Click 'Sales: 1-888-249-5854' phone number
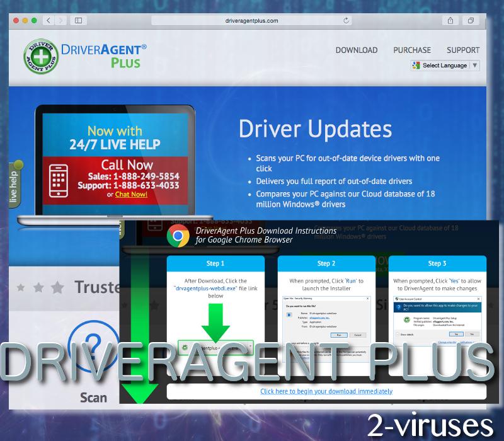Viewport: 504px width, 441px height. point(134,176)
